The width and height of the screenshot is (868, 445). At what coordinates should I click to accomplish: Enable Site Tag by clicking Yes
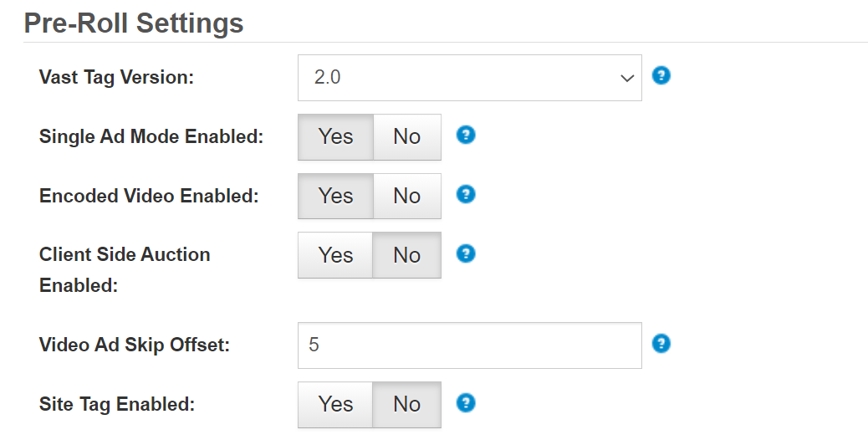point(335,405)
